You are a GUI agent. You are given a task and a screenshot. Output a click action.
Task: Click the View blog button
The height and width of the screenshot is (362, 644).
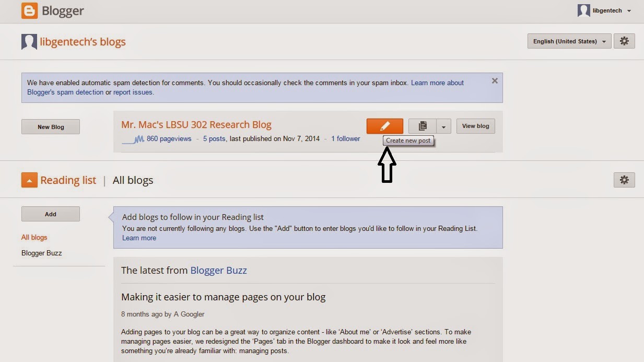[x=476, y=126]
